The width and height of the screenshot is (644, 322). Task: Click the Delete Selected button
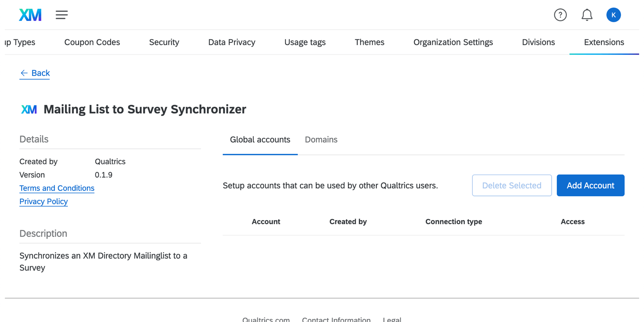(511, 186)
